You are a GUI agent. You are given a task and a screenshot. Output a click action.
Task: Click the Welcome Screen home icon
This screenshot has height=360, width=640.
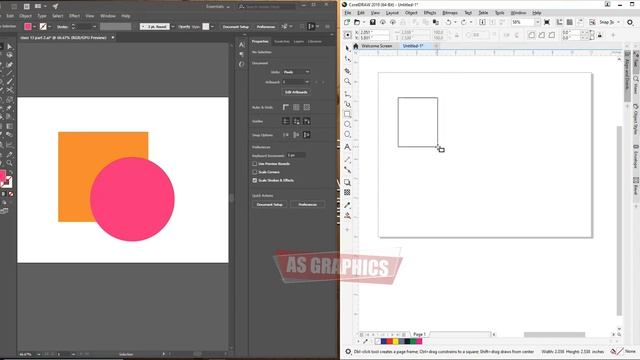pyautogui.click(x=356, y=46)
